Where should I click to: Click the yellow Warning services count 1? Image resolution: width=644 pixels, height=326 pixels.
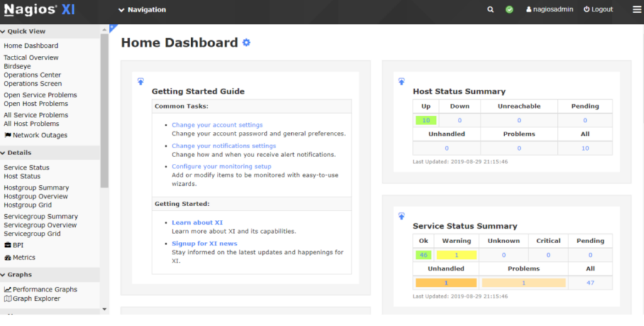pos(457,255)
